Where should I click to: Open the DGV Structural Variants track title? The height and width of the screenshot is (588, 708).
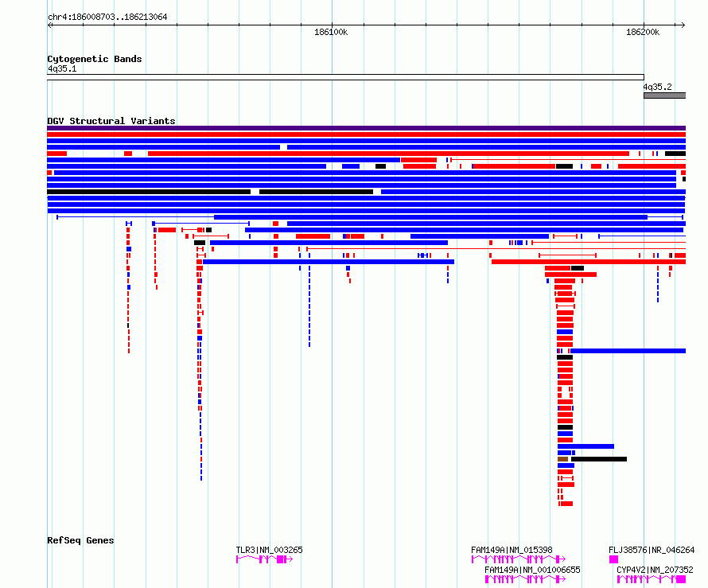[x=111, y=121]
